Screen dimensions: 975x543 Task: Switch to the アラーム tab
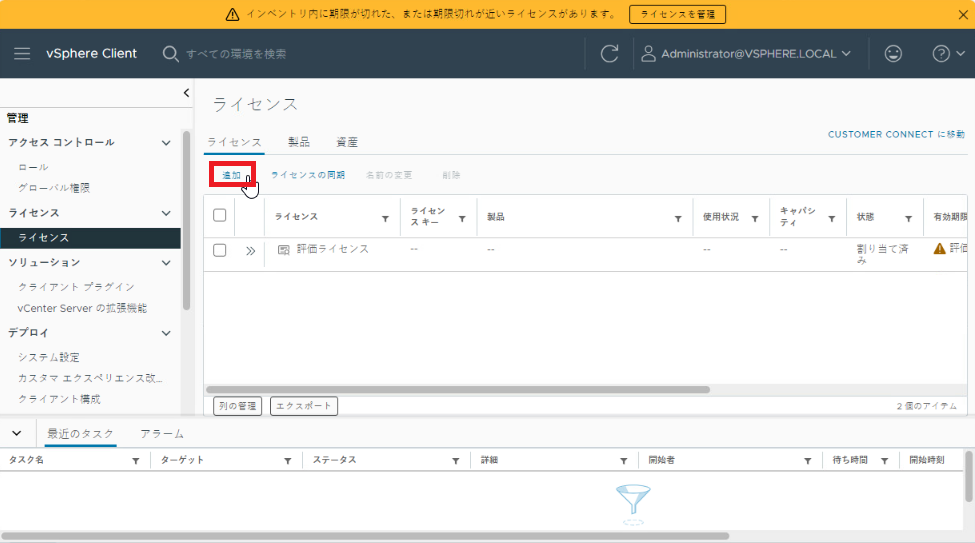coord(162,434)
